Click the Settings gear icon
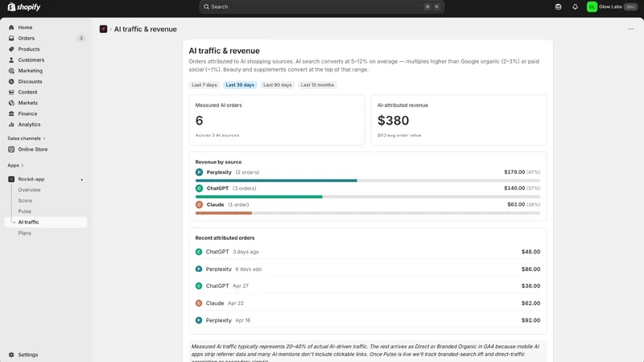Screen dimensions: 644x362 pos(11,355)
